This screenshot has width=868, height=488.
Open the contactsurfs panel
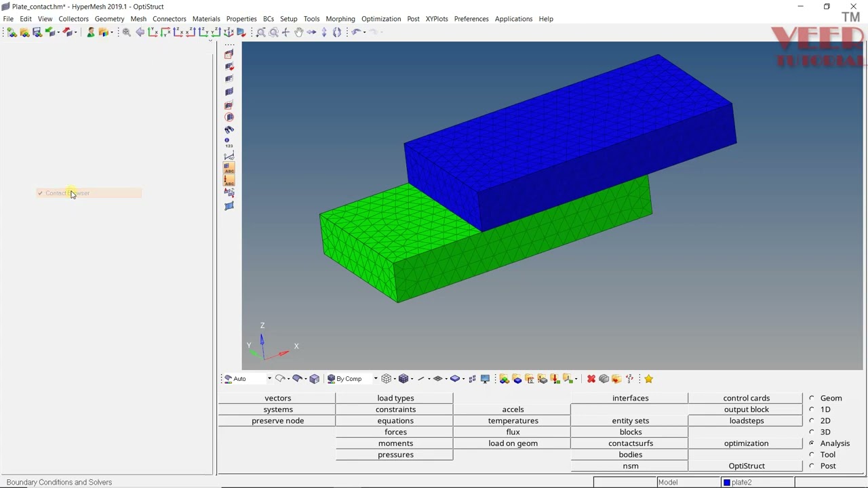click(631, 443)
